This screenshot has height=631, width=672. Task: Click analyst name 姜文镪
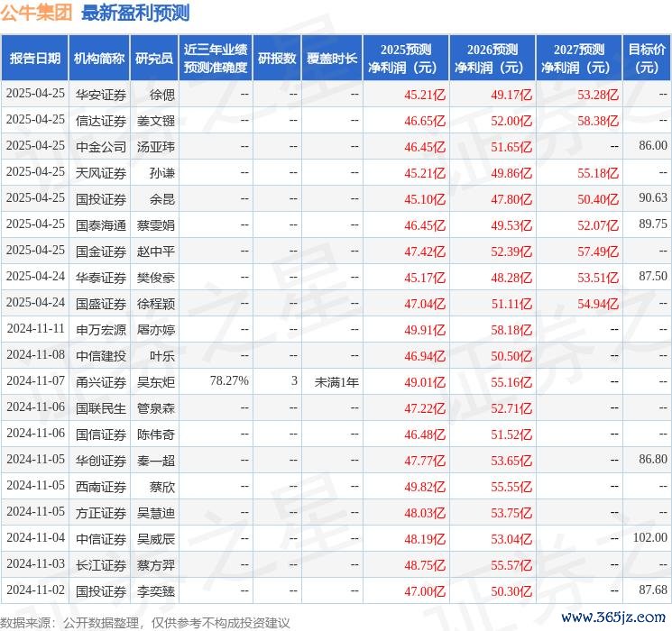tap(155, 121)
